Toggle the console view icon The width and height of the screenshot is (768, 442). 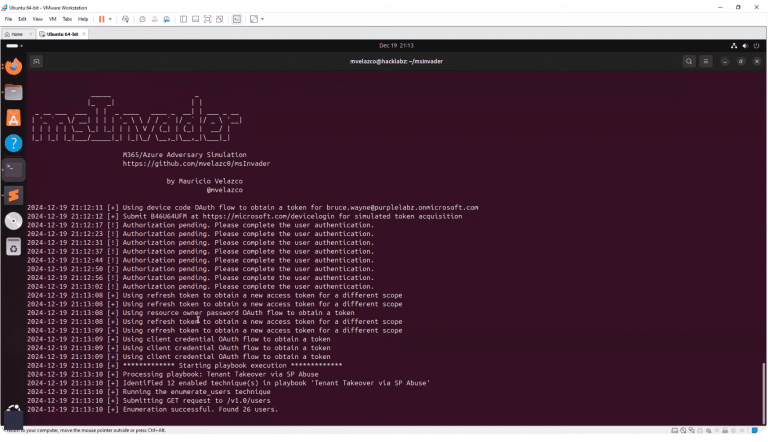(237, 19)
